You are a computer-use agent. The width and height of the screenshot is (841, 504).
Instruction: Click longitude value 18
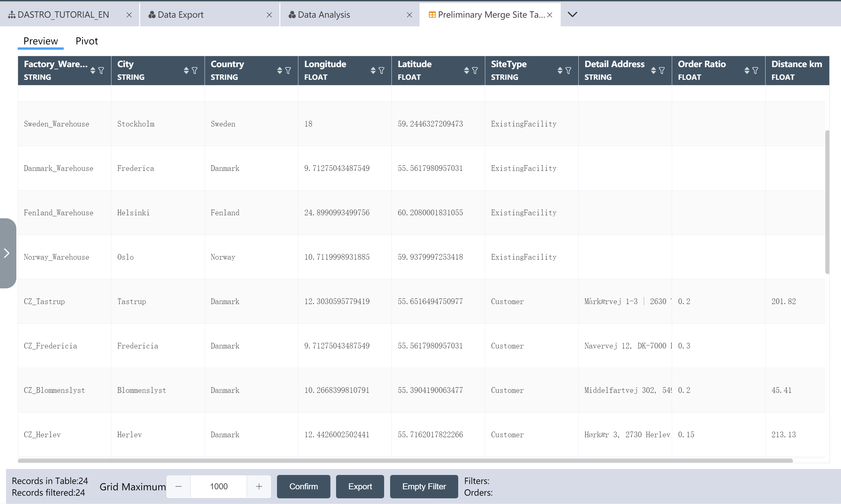pyautogui.click(x=345, y=124)
